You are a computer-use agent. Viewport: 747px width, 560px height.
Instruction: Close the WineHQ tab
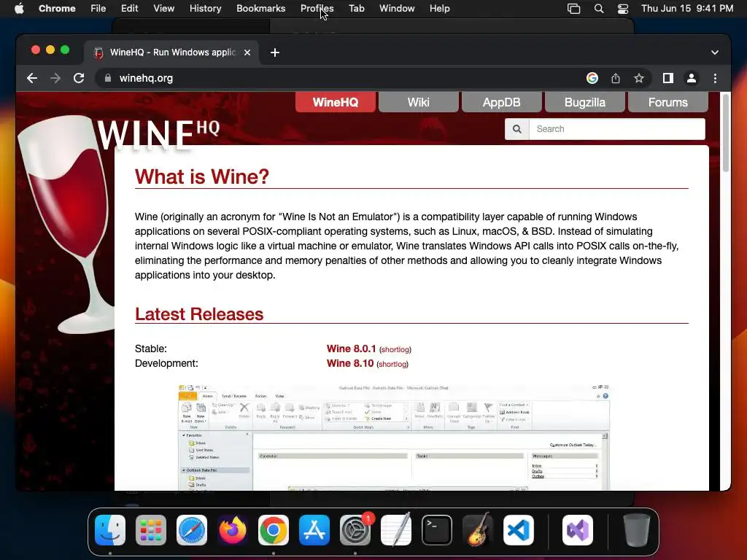(247, 52)
